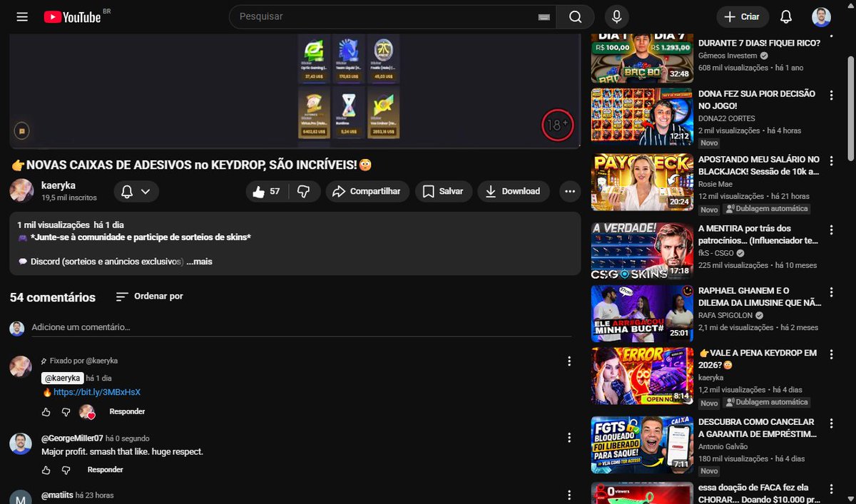Open @matiits profile link
This screenshot has height=504, width=856.
point(57,495)
